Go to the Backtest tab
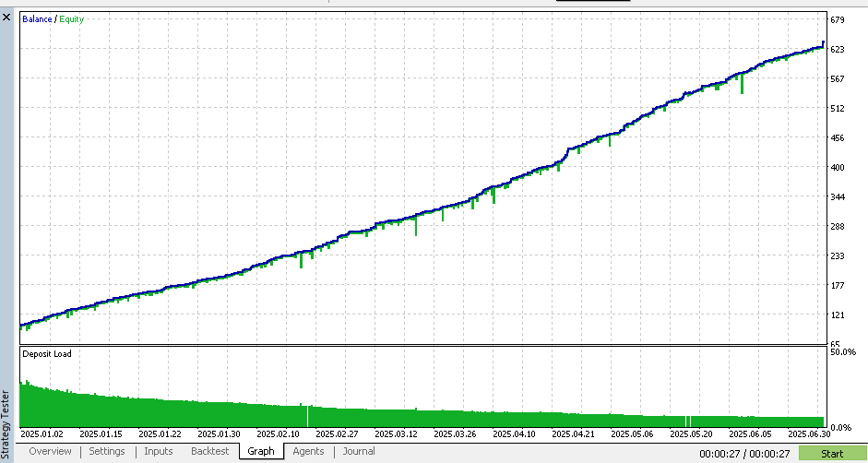This screenshot has width=868, height=463. point(209,451)
